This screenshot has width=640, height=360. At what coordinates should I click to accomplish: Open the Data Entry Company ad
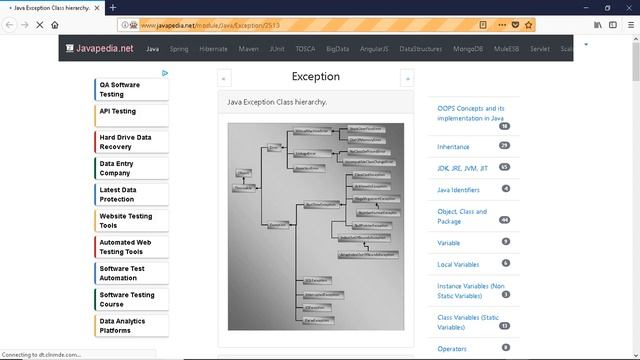tap(131, 168)
